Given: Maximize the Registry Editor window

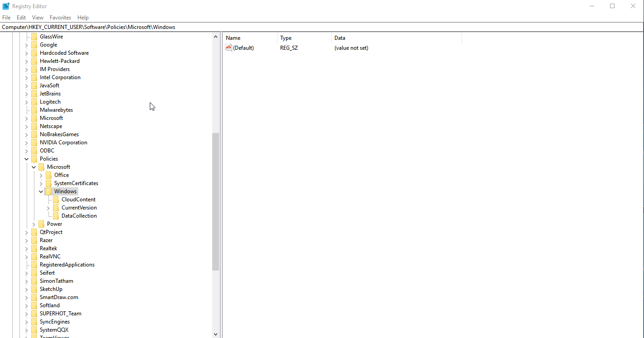Looking at the screenshot, I should [x=612, y=6].
